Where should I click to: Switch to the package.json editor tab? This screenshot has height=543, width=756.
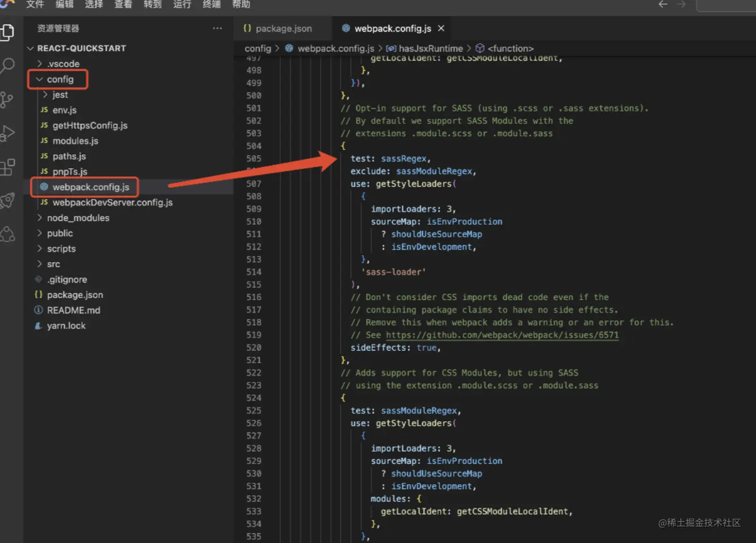283,28
